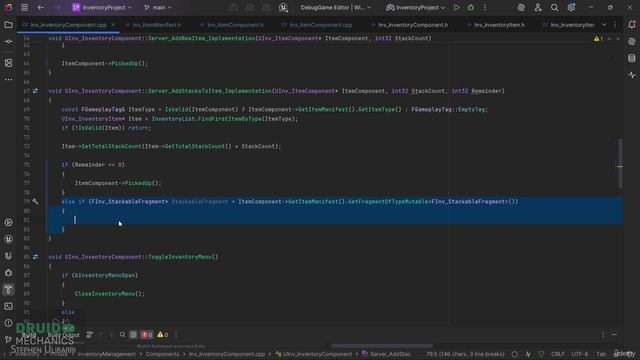
Task: Switch to Inv_ItemComponent.h tab
Action: pyautogui.click(x=235, y=25)
